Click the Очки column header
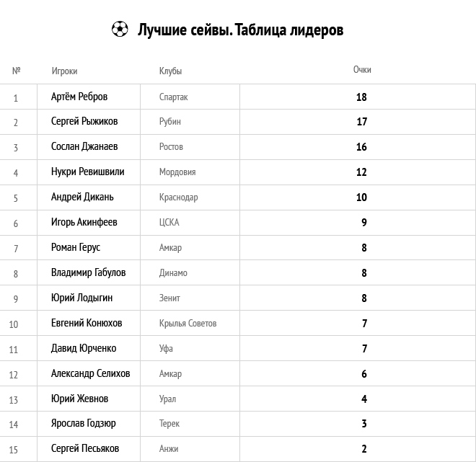The image size is (476, 462). tap(362, 70)
